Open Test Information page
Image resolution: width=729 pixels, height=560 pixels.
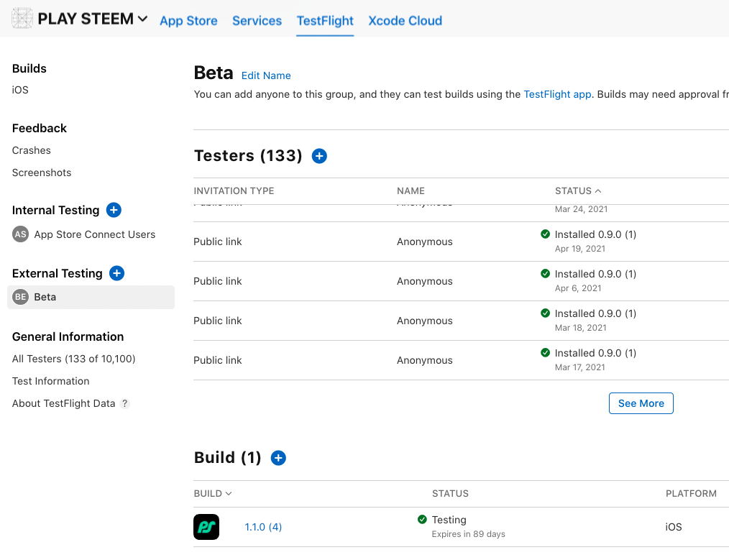[x=50, y=381]
